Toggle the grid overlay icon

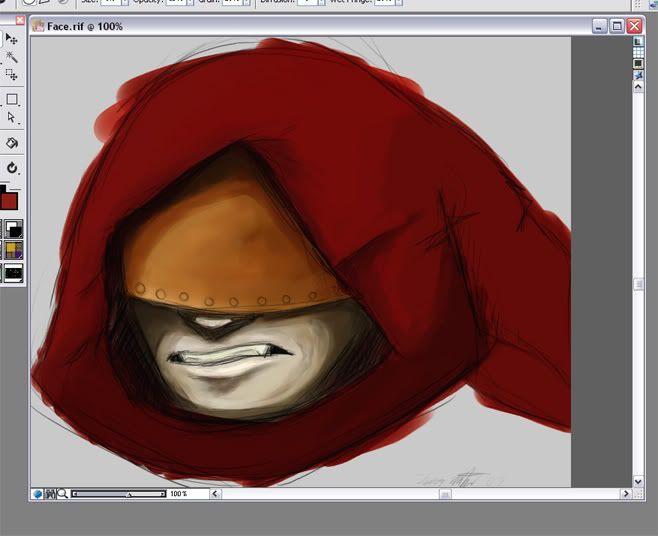(638, 53)
